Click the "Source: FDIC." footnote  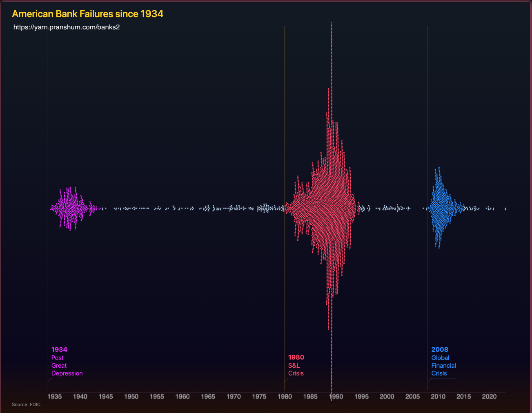(x=27, y=404)
